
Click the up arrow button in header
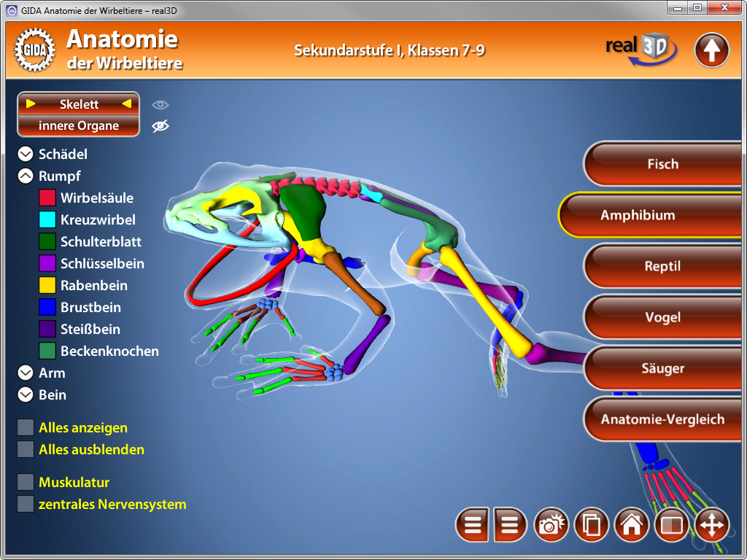click(x=711, y=50)
